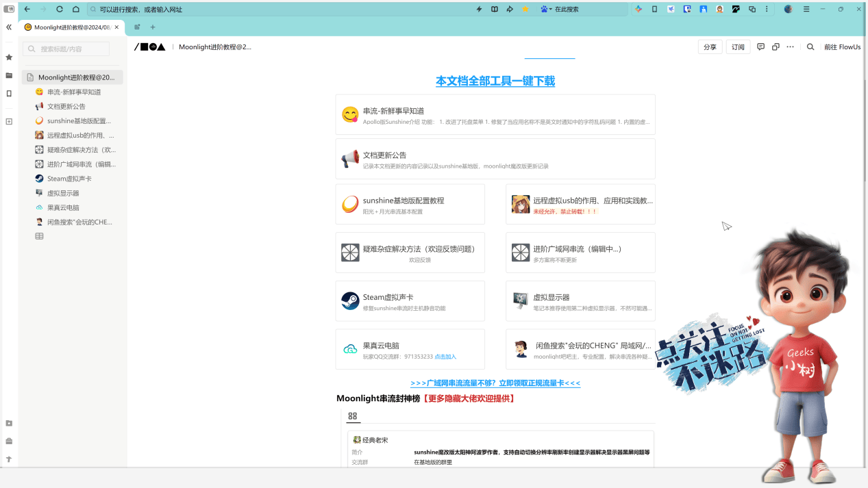The height and width of the screenshot is (488, 868).
Task: Click the 点击加入 link in 果真云电脑 card
Action: coord(445,357)
